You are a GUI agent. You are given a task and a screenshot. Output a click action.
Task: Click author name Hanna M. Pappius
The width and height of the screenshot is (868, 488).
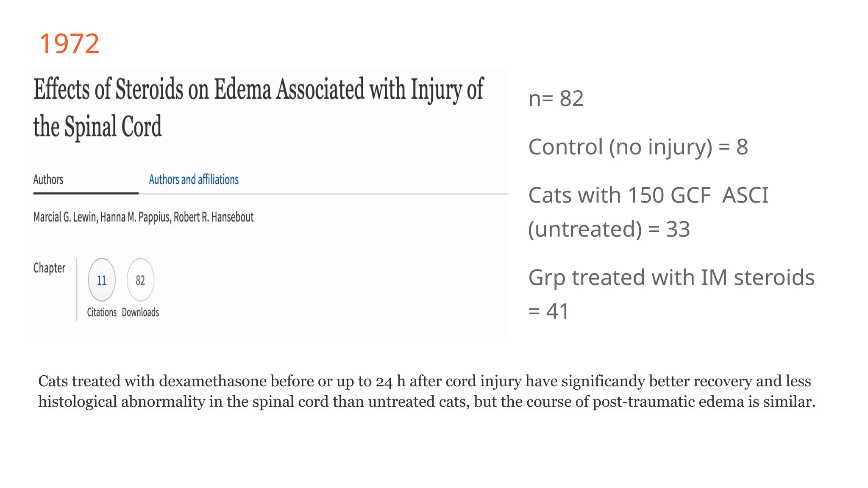(x=136, y=217)
